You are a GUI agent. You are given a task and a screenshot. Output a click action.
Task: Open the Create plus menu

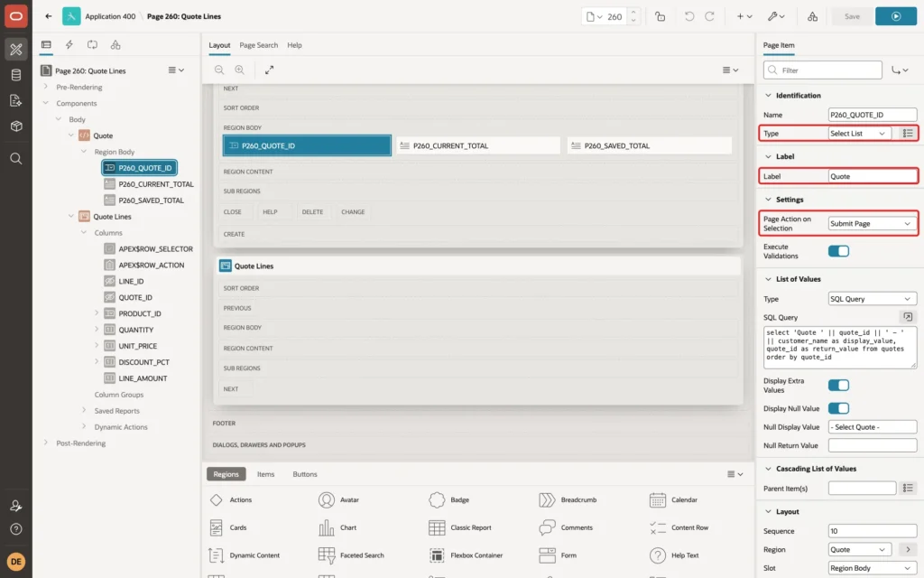click(744, 16)
